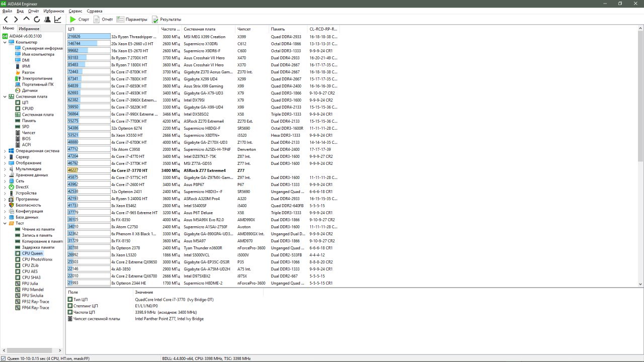Select the SPD memory icon

click(18, 127)
